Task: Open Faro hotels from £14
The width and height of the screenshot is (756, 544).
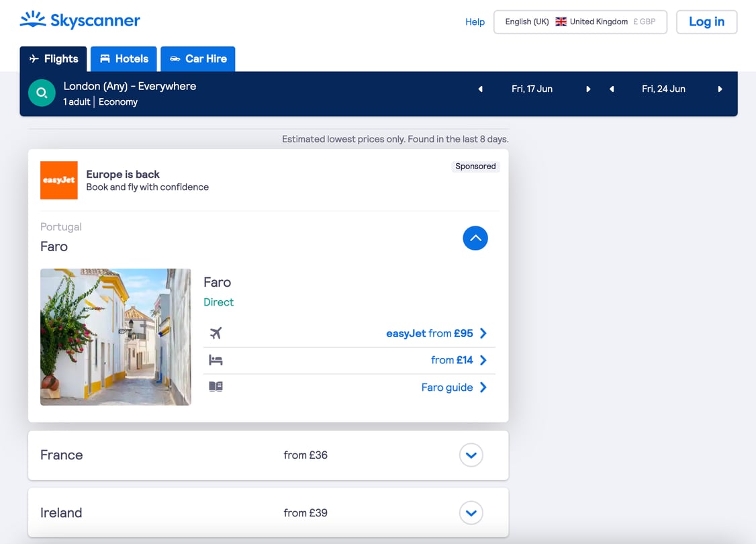Action: point(459,360)
